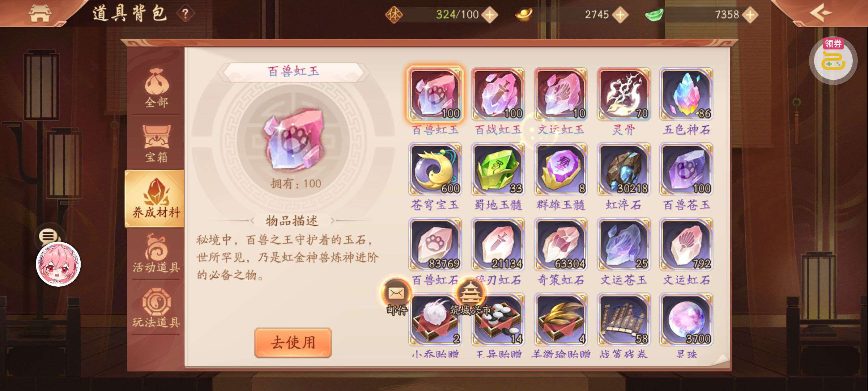Open the 领券 coupon floating button
868x391 pixels.
pos(833,60)
